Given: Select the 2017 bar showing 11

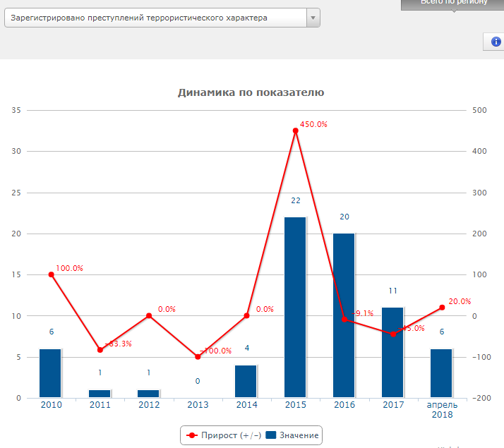Looking at the screenshot, I should [x=392, y=352].
